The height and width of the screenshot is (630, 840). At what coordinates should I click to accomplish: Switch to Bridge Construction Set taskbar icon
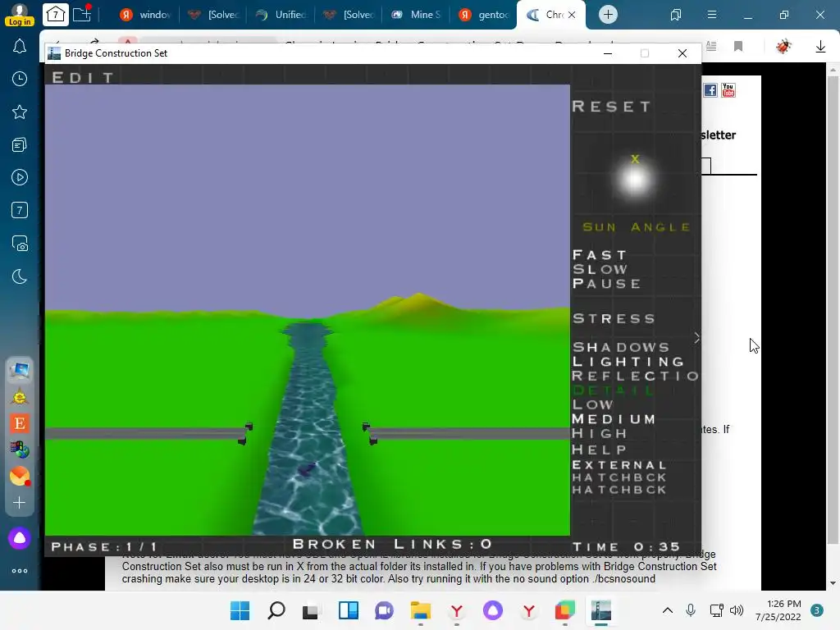(601, 610)
